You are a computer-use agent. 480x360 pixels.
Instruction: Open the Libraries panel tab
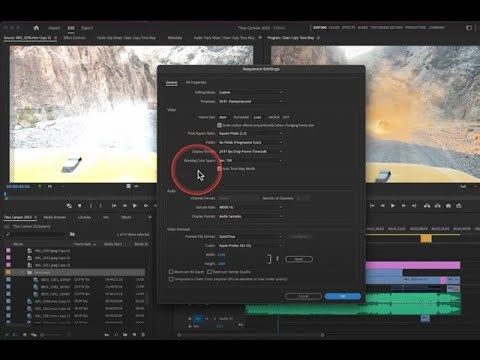(84, 217)
